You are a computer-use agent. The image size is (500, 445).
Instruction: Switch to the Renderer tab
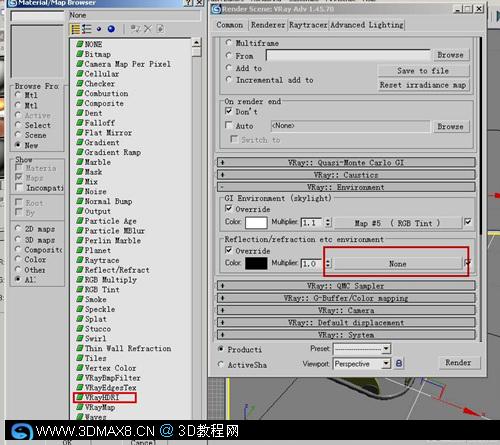pos(268,25)
